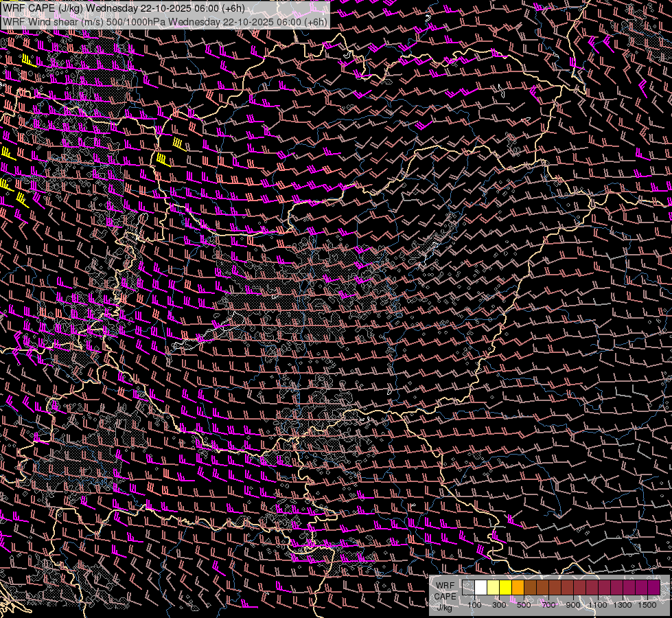The image size is (672, 618).
Task: Pick the bright yellow CAPE legend swatch
Action: coord(506,588)
